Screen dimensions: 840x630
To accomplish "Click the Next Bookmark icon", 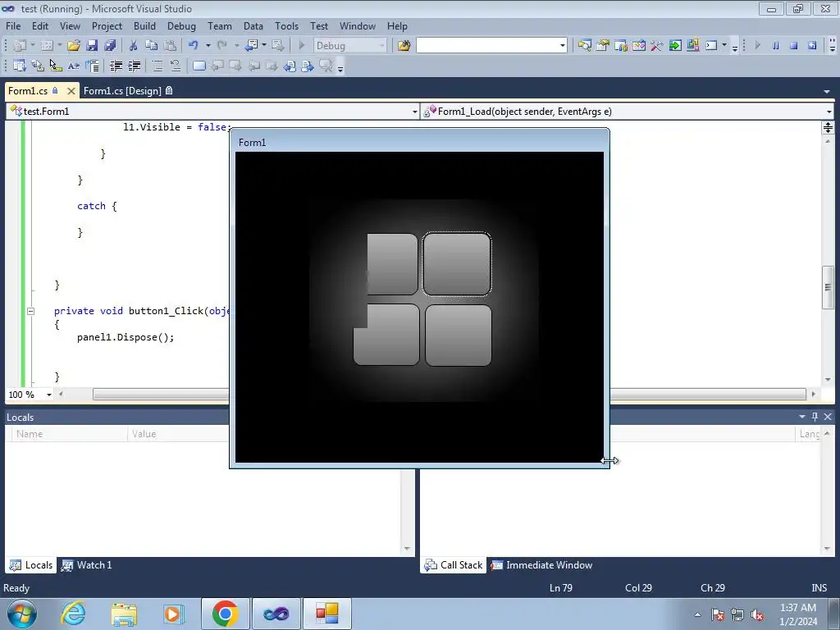I will click(x=235, y=66).
